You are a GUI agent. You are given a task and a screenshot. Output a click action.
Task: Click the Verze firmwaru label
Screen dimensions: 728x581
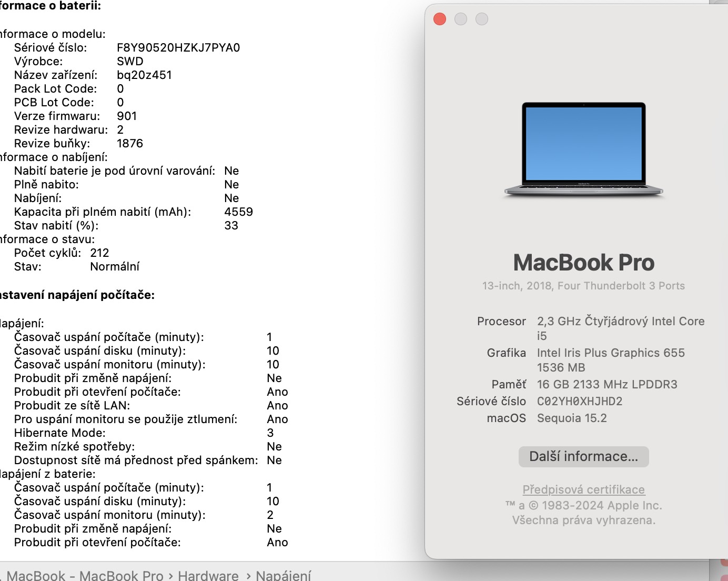tap(57, 116)
